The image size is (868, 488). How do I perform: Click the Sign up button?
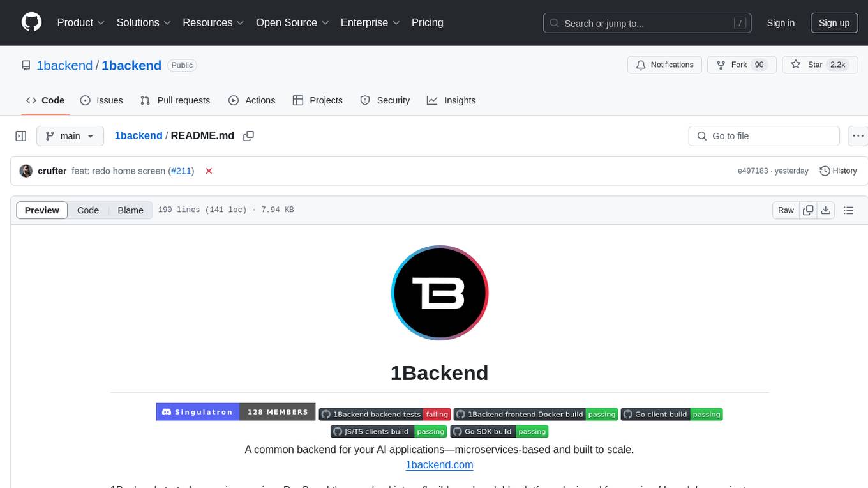tap(834, 23)
